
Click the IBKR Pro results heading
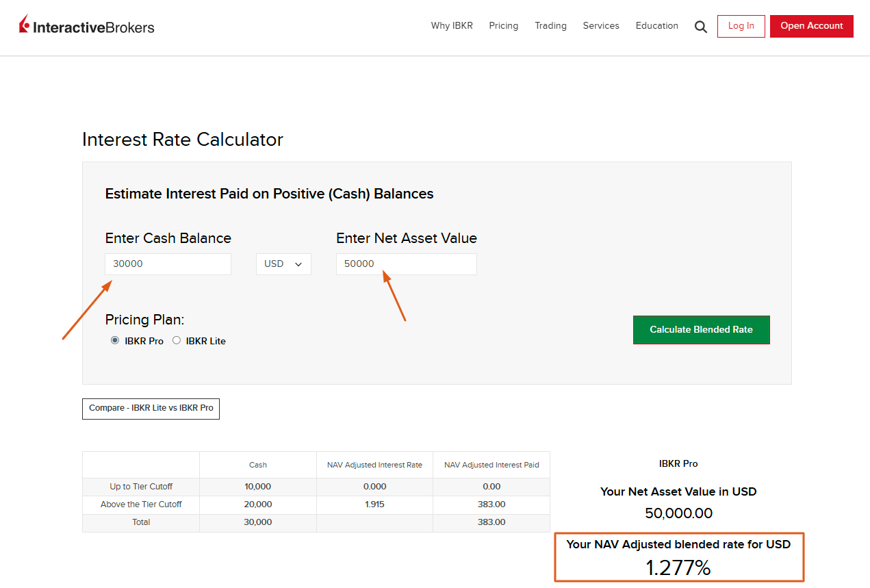678,464
